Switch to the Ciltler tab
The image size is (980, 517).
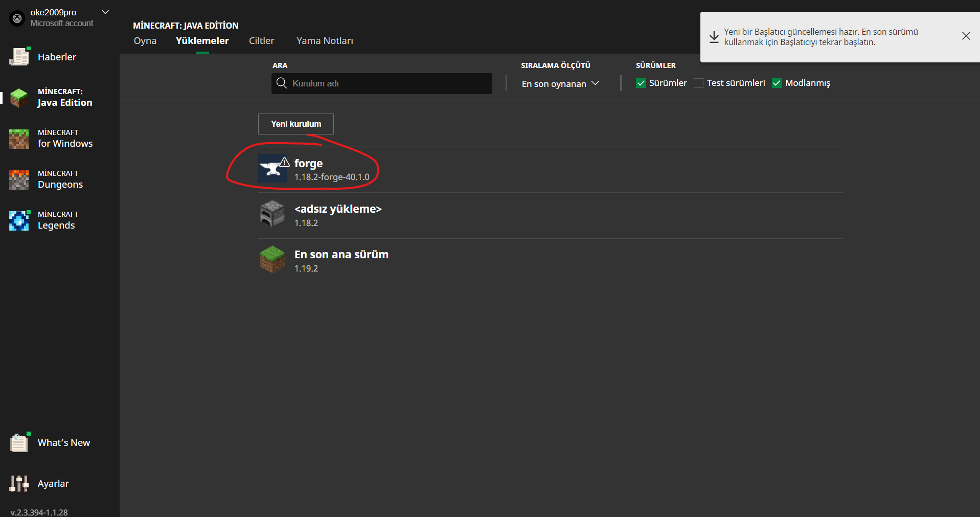pyautogui.click(x=262, y=40)
